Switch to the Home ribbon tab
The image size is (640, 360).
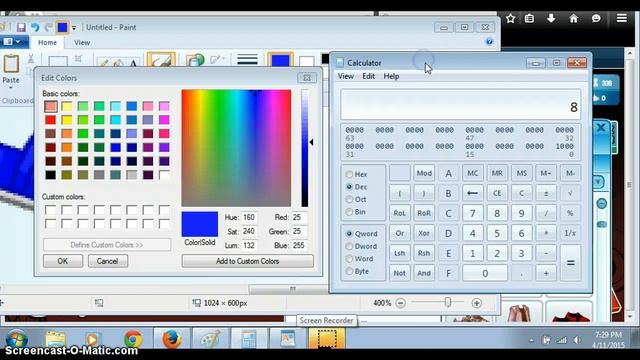[47, 42]
